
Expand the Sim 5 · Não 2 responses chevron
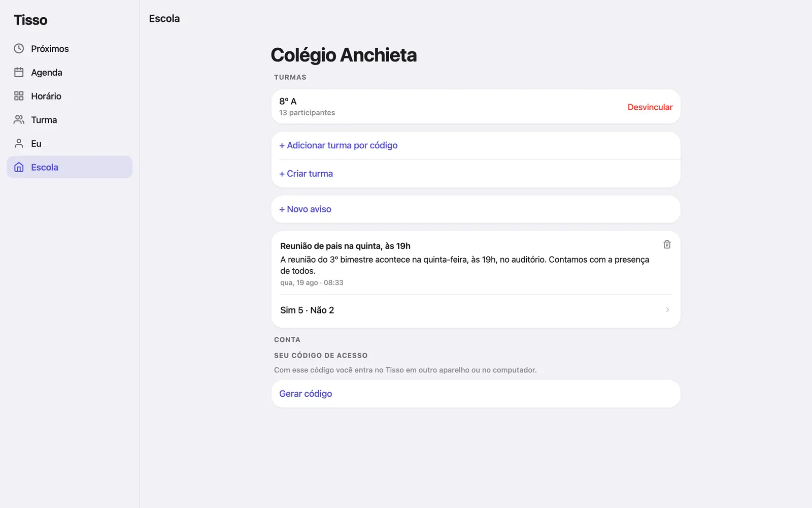point(667,310)
